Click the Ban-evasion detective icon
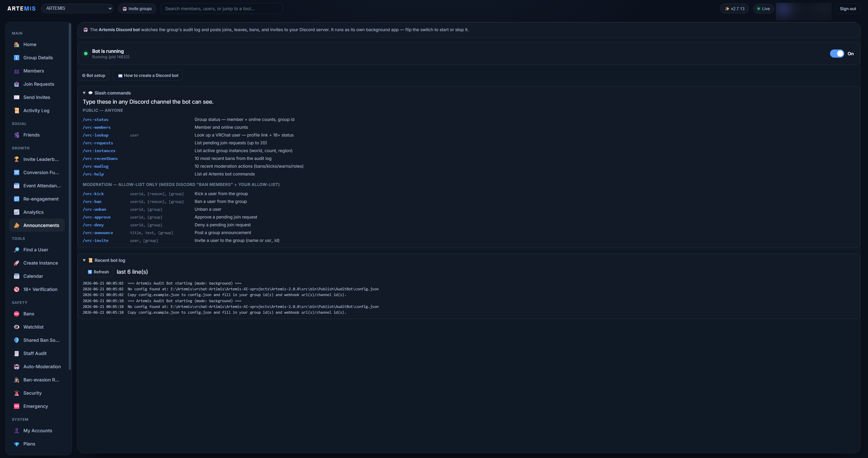This screenshot has height=458, width=868. (x=17, y=380)
